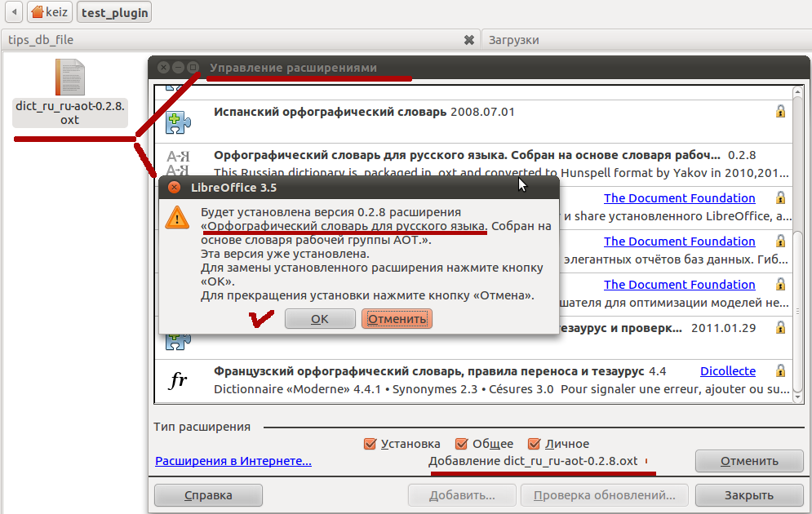Close the LibreOffice 3.5 warning dialog
Image resolution: width=812 pixels, height=514 pixels.
coord(175,188)
